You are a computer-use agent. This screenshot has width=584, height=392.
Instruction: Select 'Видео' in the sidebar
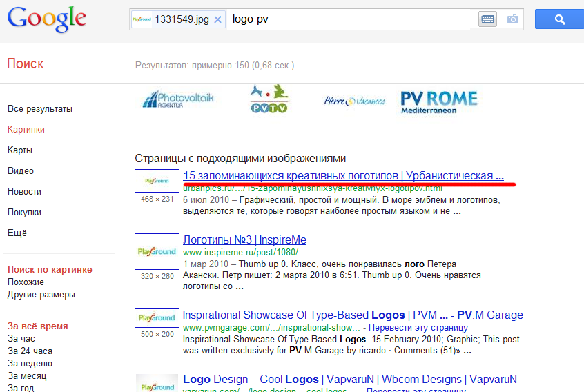click(x=21, y=171)
